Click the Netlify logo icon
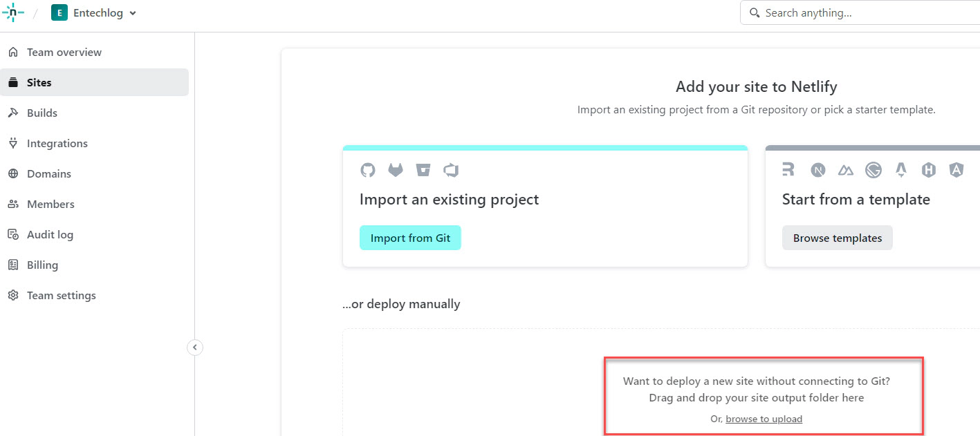The width and height of the screenshot is (980, 436). coord(13,12)
